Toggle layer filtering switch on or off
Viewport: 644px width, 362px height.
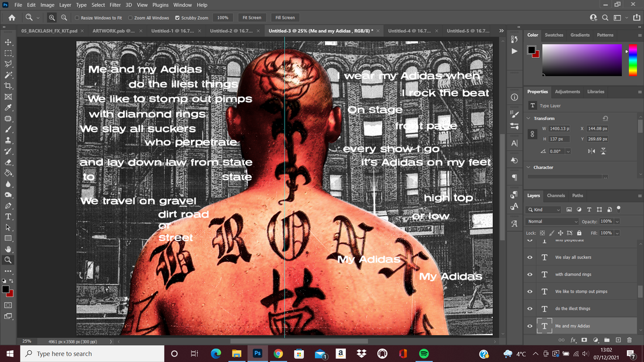(619, 209)
